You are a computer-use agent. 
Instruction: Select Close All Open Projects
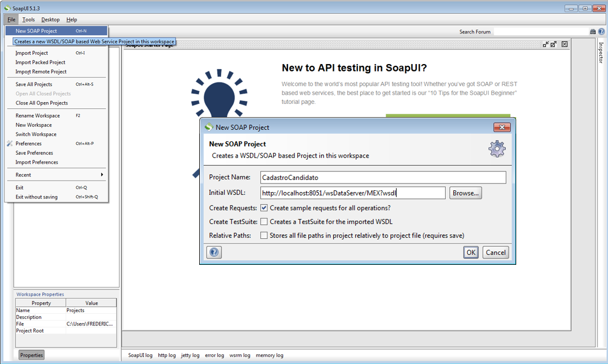pos(57,103)
